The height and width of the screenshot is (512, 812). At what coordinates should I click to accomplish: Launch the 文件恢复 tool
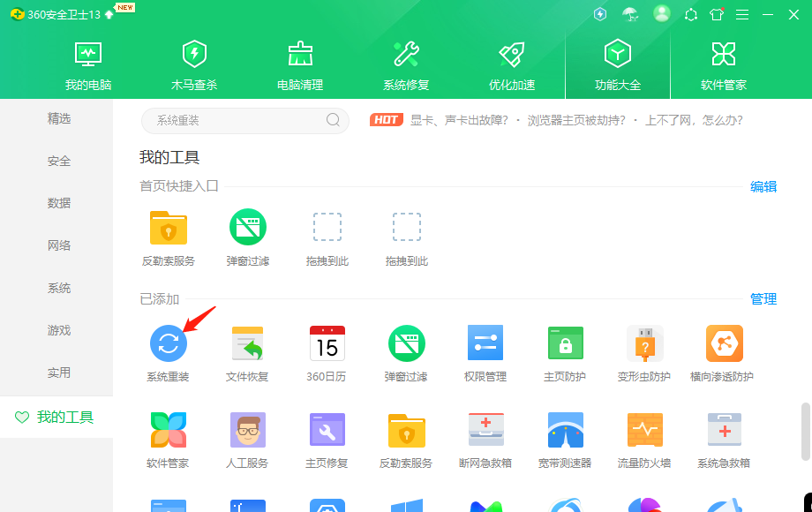click(247, 343)
